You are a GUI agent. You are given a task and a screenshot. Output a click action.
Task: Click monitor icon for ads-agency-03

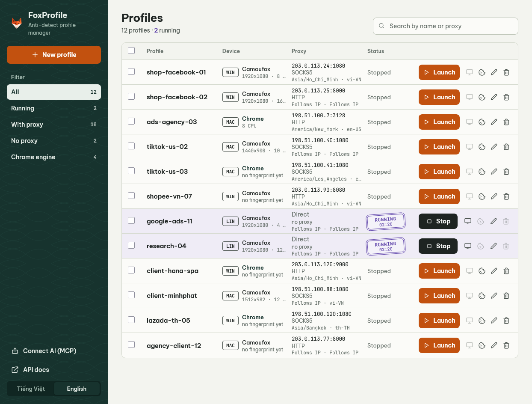coord(470,122)
